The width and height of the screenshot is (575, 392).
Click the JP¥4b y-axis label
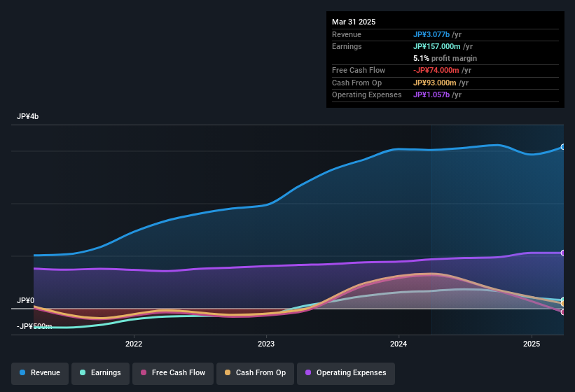[x=27, y=116]
